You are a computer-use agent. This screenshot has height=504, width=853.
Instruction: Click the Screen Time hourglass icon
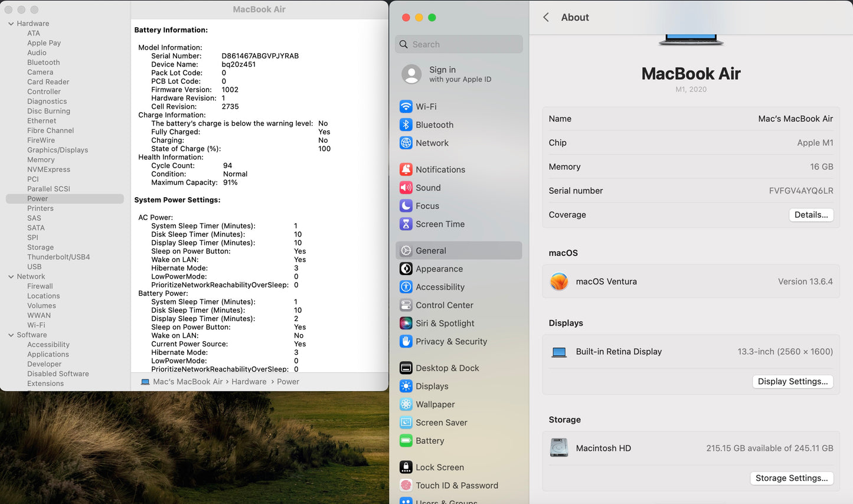(406, 224)
